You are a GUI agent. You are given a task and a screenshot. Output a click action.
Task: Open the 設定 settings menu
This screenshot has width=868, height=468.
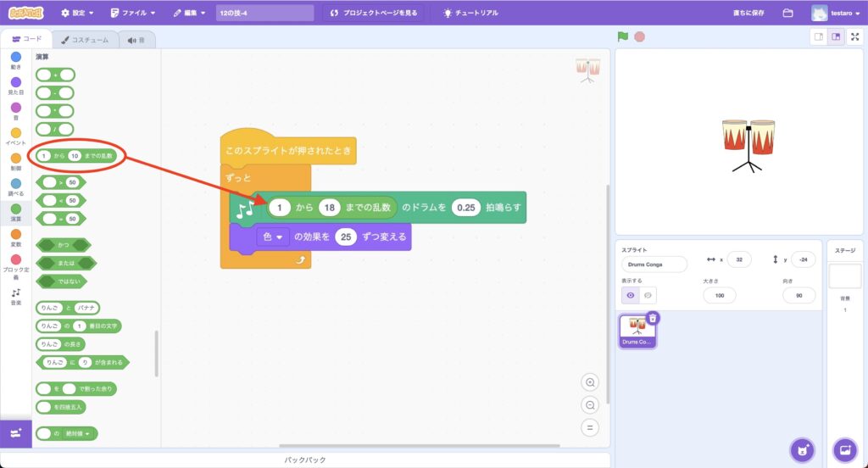tap(77, 13)
